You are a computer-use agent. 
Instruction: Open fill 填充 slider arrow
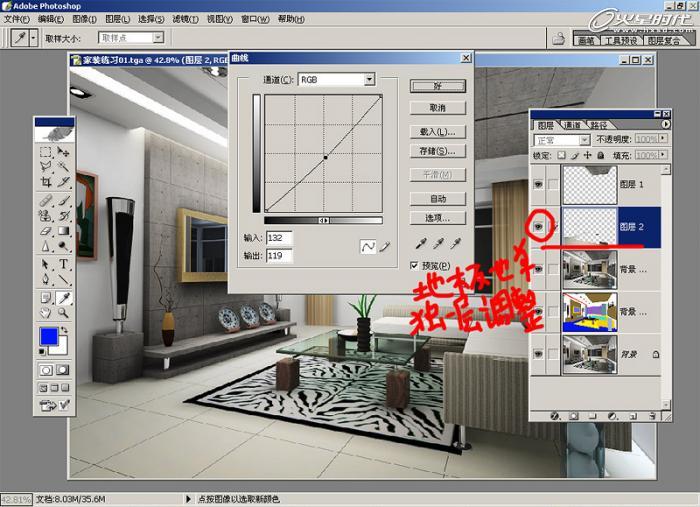[663, 155]
